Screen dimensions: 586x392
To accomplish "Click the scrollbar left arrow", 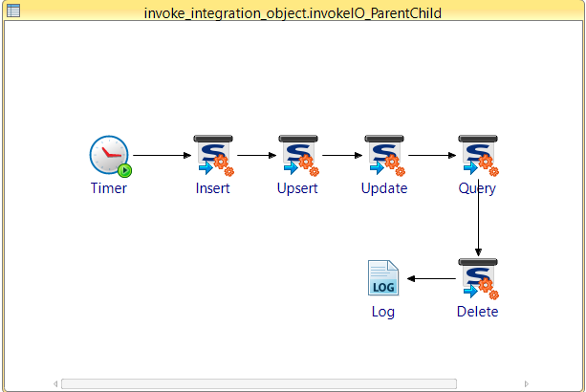I will tap(55, 383).
